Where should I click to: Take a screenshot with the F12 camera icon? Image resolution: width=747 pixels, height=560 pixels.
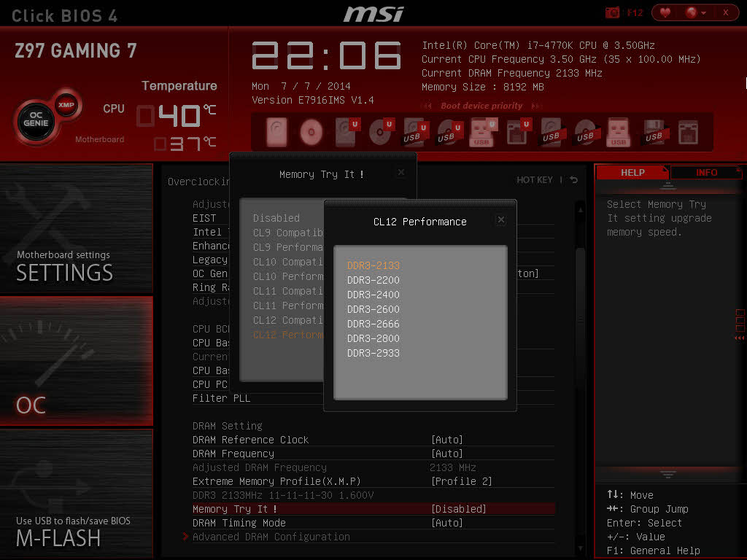pos(612,12)
